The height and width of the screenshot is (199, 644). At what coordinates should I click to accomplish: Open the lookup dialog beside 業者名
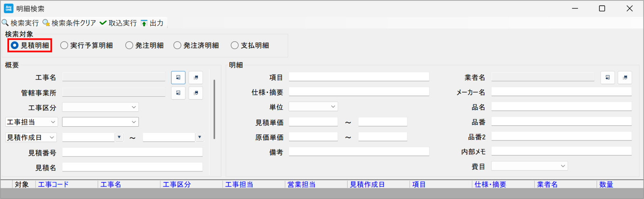click(x=607, y=77)
